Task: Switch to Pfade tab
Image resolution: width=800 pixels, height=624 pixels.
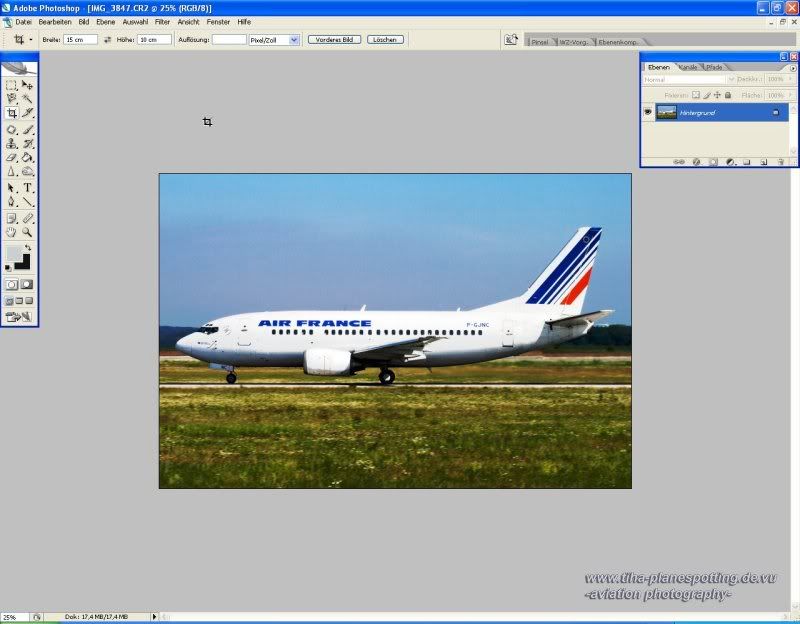Action: [x=714, y=67]
